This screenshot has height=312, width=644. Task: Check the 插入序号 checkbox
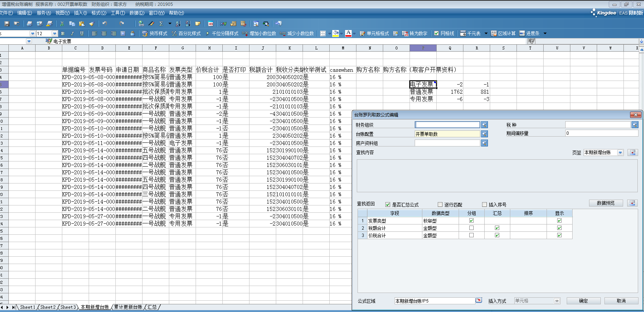click(x=484, y=205)
